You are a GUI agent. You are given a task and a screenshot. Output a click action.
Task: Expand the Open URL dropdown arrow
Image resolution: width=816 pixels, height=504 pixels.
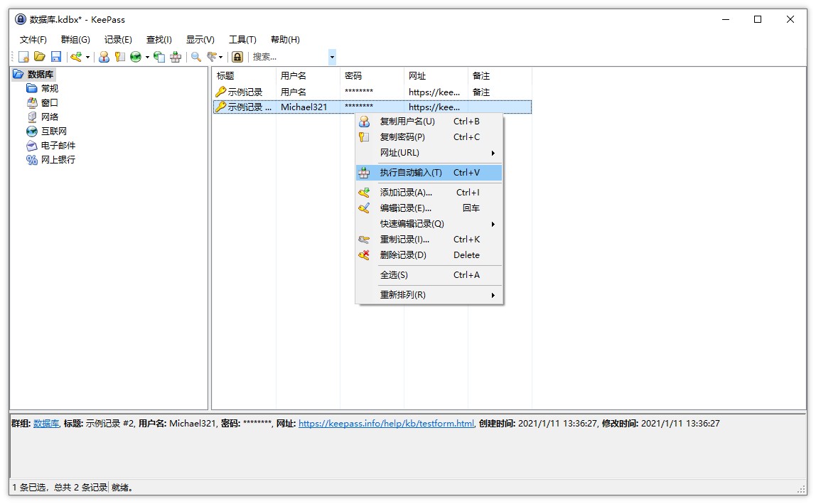pos(147,58)
